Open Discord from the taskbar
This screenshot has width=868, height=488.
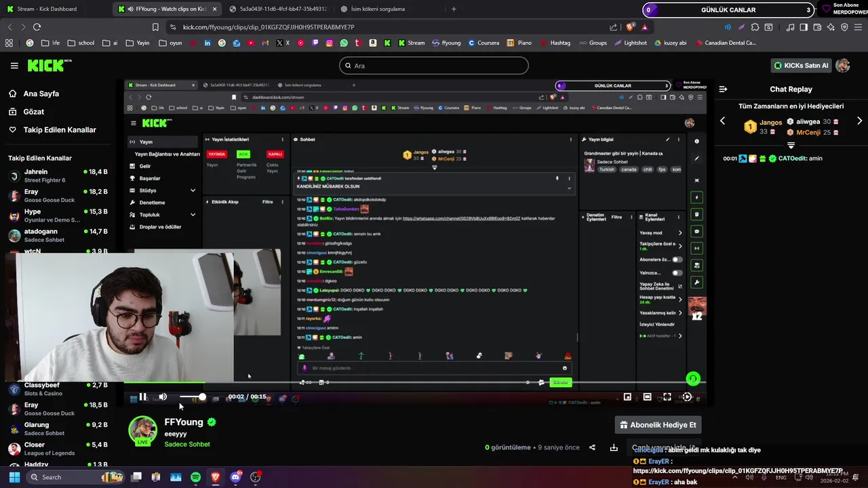pos(235,477)
